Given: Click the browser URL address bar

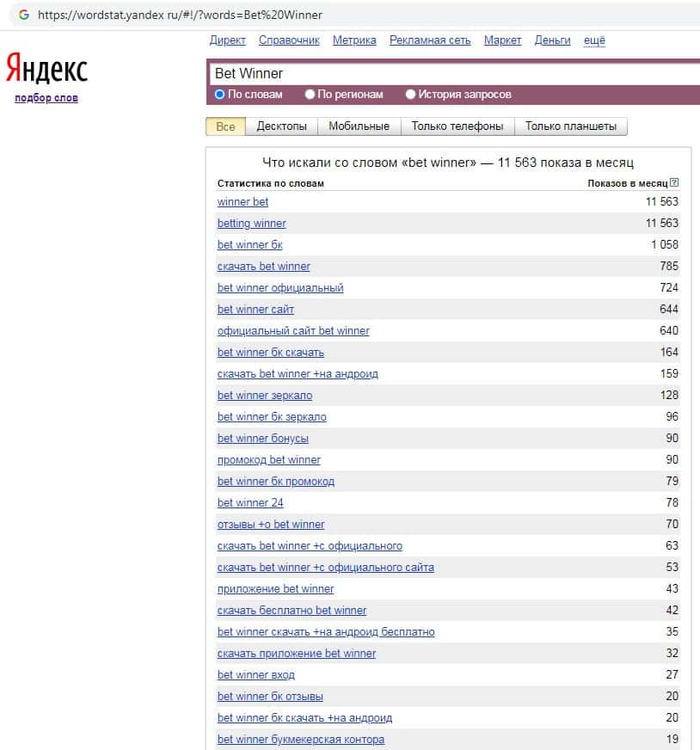Looking at the screenshot, I should (x=344, y=15).
